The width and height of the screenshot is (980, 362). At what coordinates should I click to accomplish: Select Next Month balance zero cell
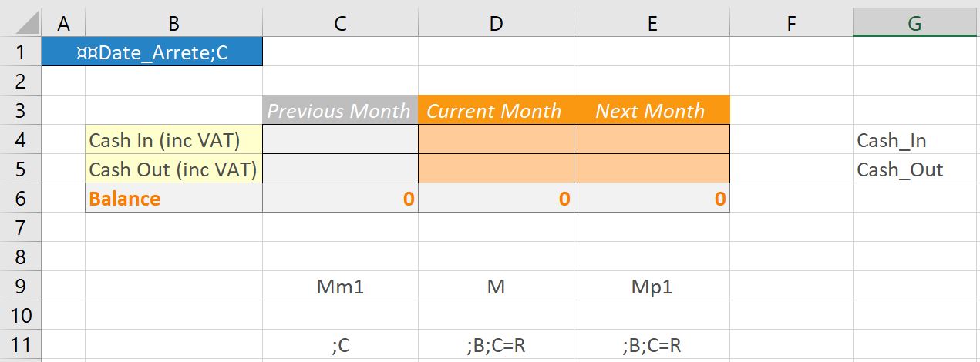click(652, 198)
